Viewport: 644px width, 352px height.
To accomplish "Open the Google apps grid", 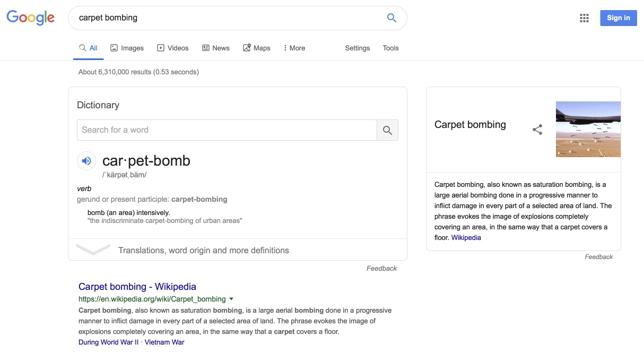I will pos(584,18).
